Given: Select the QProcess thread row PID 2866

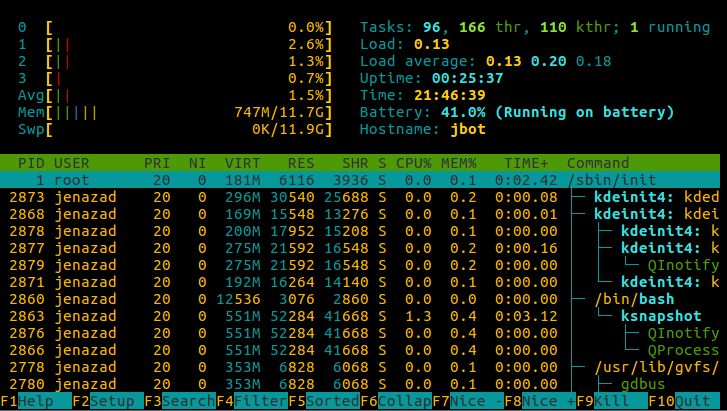Looking at the screenshot, I should click(x=360, y=350).
